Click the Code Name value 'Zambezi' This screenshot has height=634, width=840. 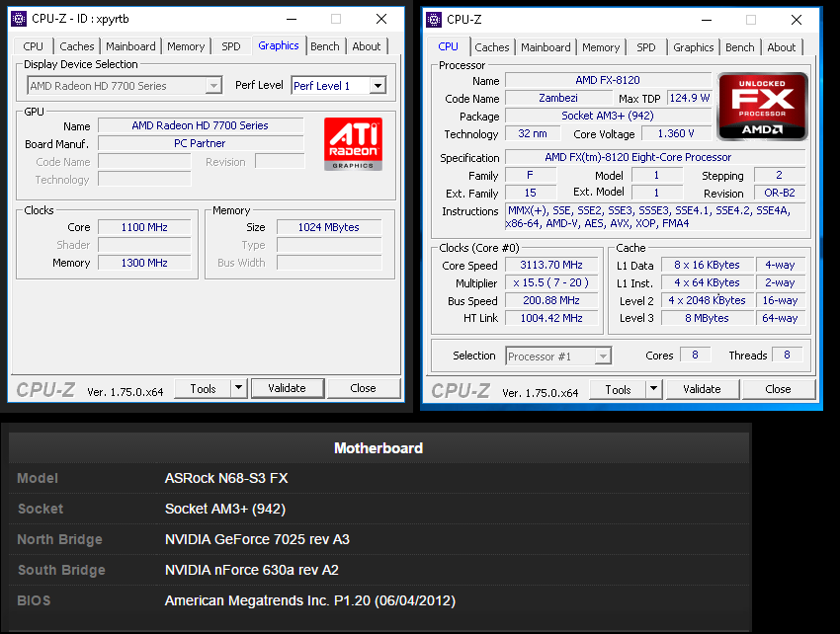tap(558, 98)
